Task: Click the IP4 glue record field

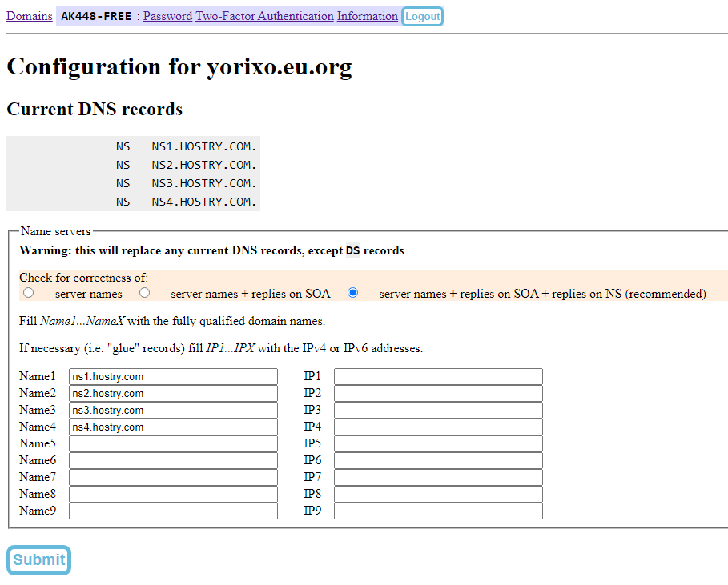Action: click(438, 427)
